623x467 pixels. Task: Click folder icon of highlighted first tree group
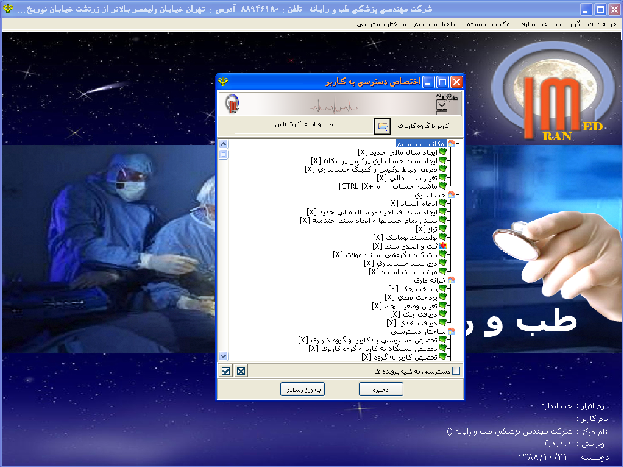pyautogui.click(x=451, y=143)
